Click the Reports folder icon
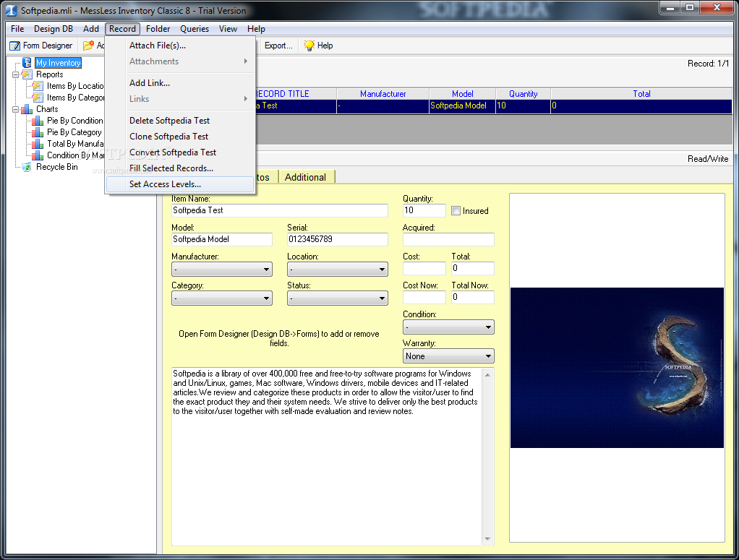The width and height of the screenshot is (739, 560). pos(27,74)
